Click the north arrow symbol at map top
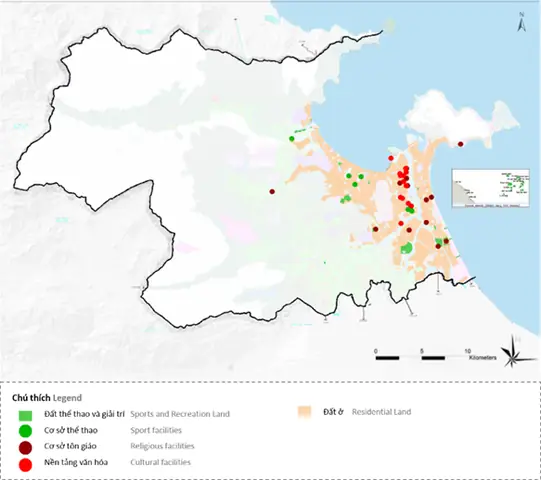541x480 pixels. [522, 22]
